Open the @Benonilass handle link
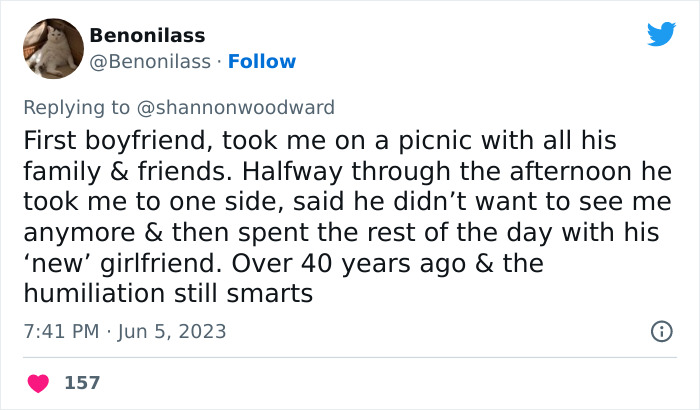This screenshot has height=410, width=700. tap(150, 62)
